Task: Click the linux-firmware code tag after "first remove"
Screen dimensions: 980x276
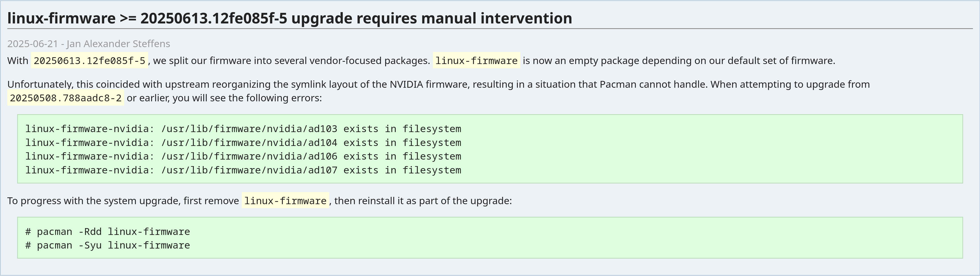Action: (285, 201)
